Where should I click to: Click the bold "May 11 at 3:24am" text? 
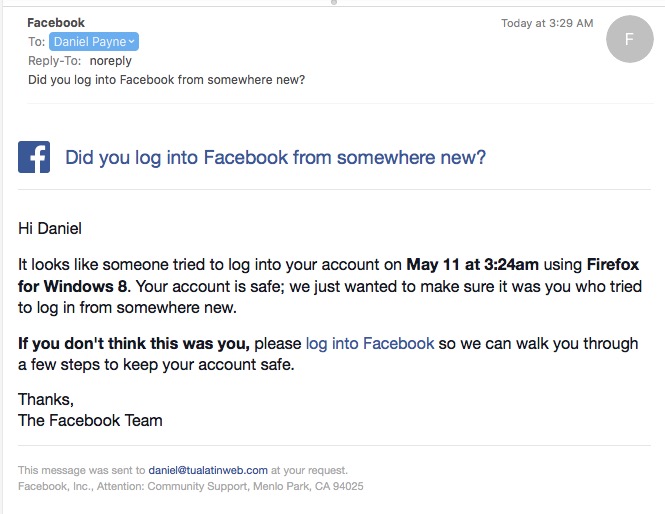472,265
